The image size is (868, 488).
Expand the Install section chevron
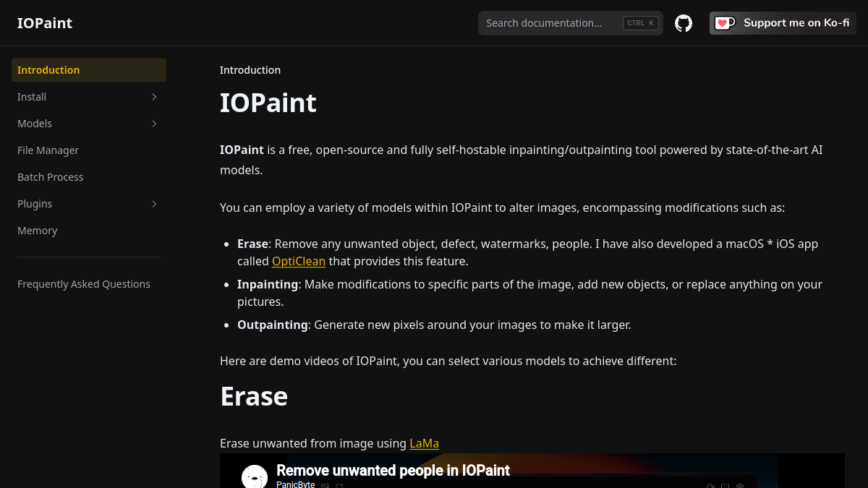[154, 97]
